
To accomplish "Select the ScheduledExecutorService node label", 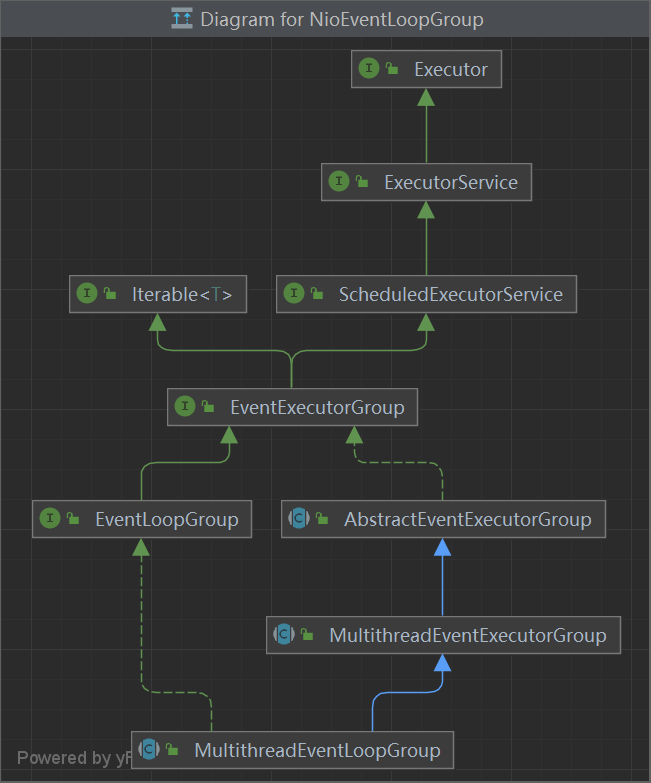I will [x=451, y=294].
